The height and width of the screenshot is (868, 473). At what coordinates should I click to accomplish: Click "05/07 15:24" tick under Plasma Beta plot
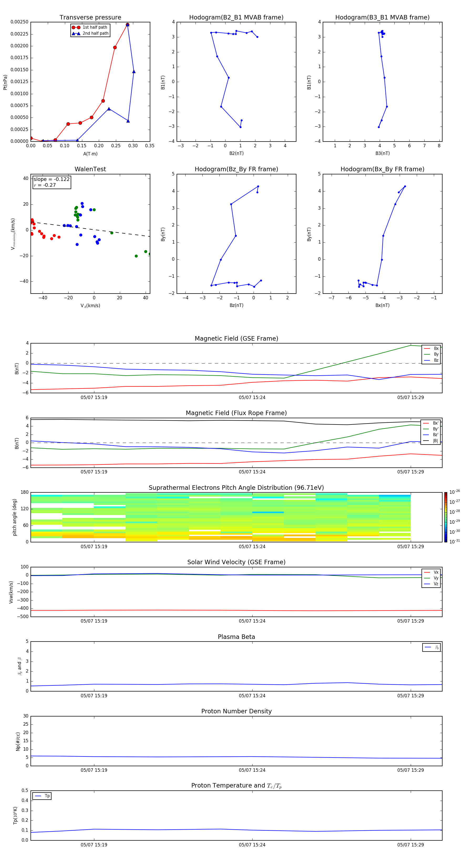click(252, 695)
